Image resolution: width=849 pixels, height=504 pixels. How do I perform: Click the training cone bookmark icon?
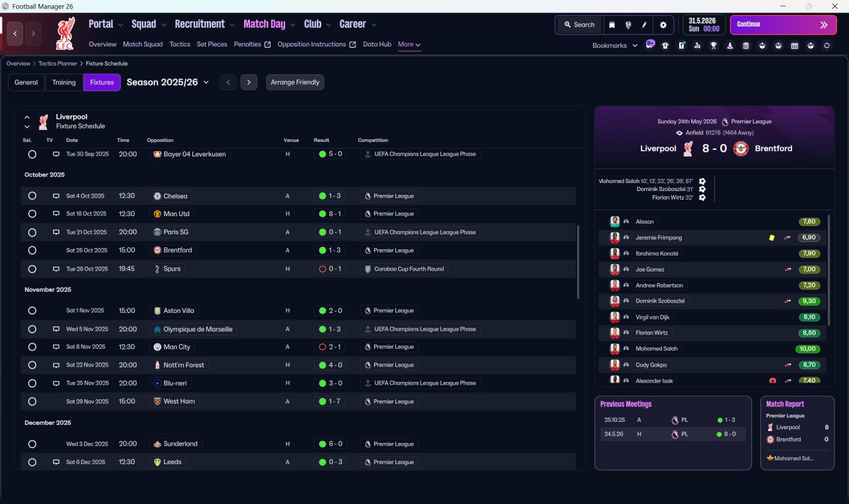[730, 46]
